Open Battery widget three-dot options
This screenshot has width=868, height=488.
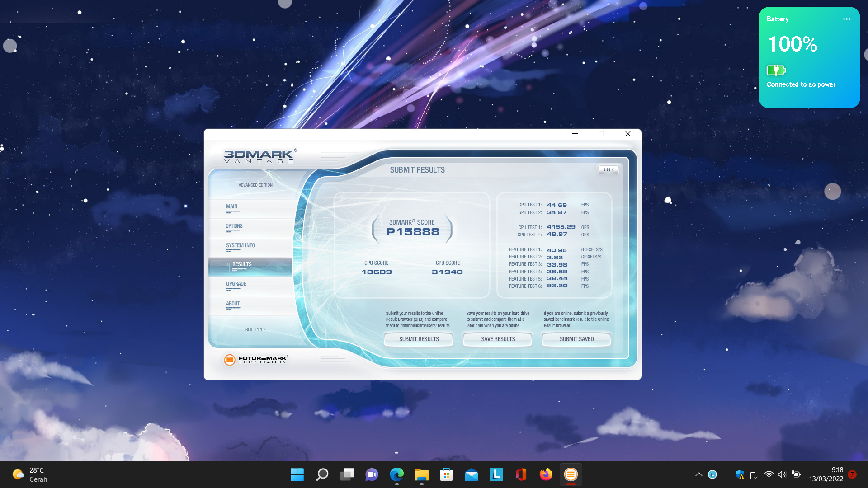(847, 19)
